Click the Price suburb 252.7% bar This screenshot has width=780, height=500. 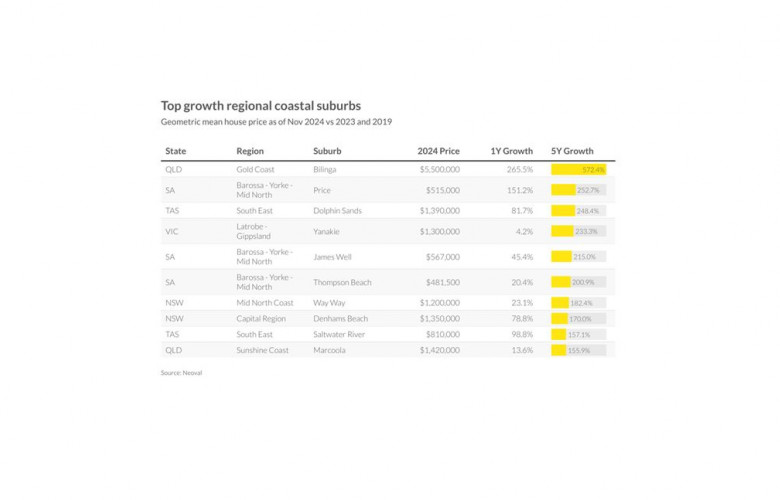tap(579, 190)
